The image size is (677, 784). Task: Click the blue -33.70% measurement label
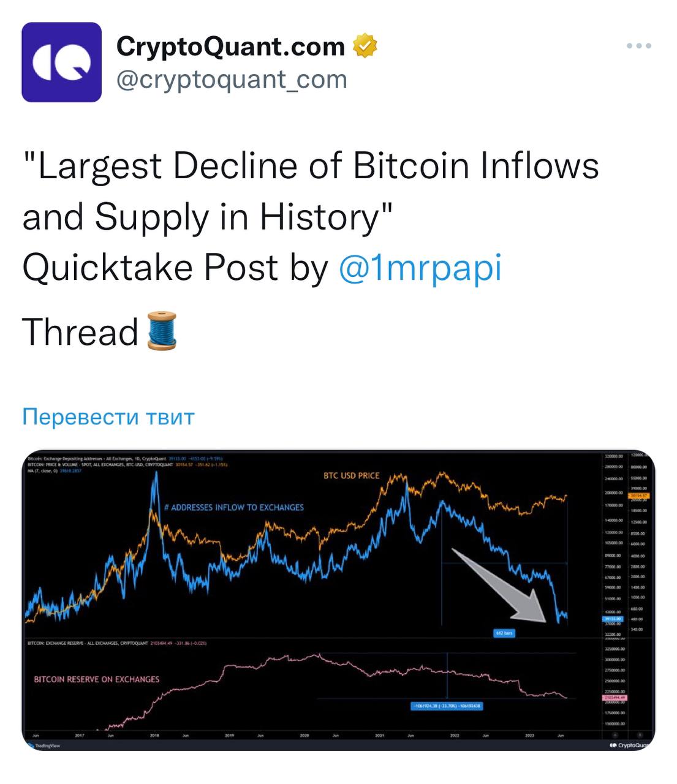pos(447,706)
